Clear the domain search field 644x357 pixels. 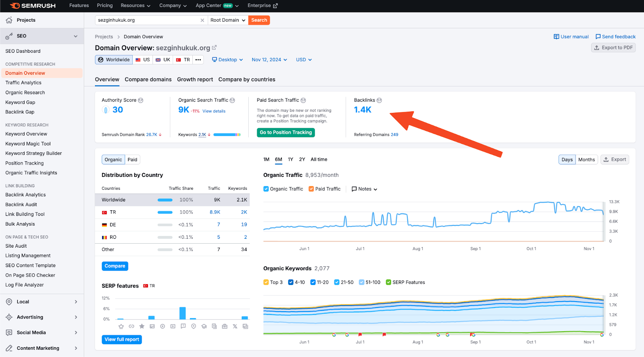click(x=202, y=20)
